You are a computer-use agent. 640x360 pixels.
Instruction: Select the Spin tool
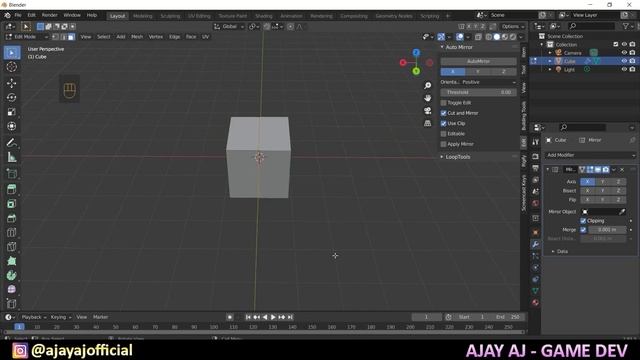tap(11, 275)
